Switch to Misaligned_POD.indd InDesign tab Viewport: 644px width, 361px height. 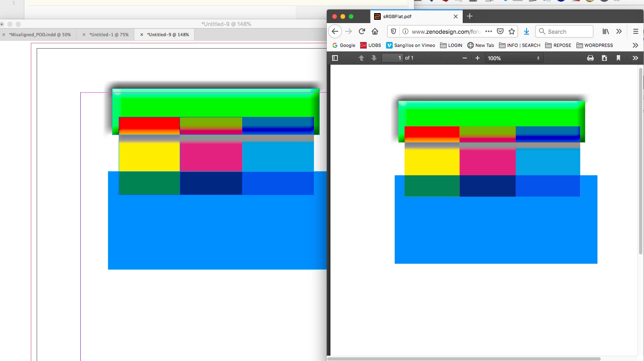40,35
